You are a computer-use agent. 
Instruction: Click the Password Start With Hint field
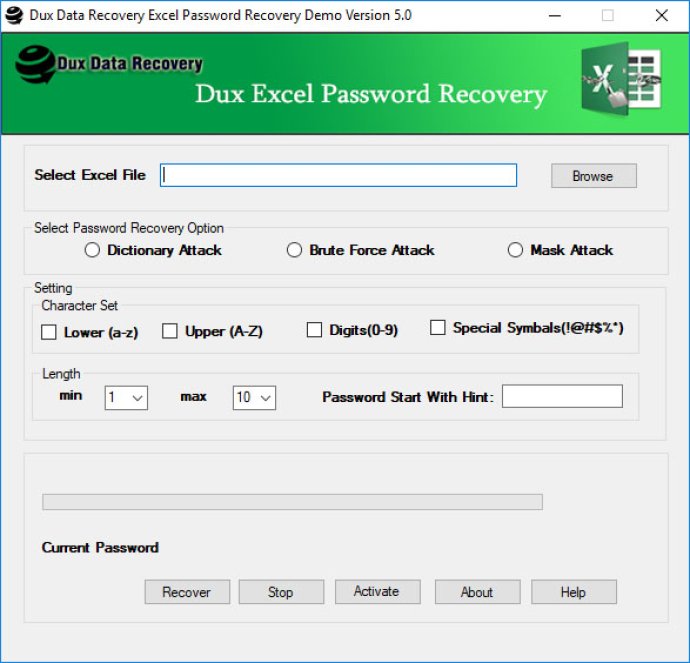(x=562, y=396)
